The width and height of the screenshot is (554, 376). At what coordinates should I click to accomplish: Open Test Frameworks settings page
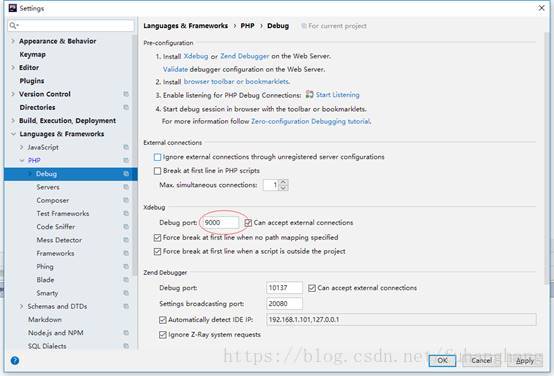pos(63,213)
